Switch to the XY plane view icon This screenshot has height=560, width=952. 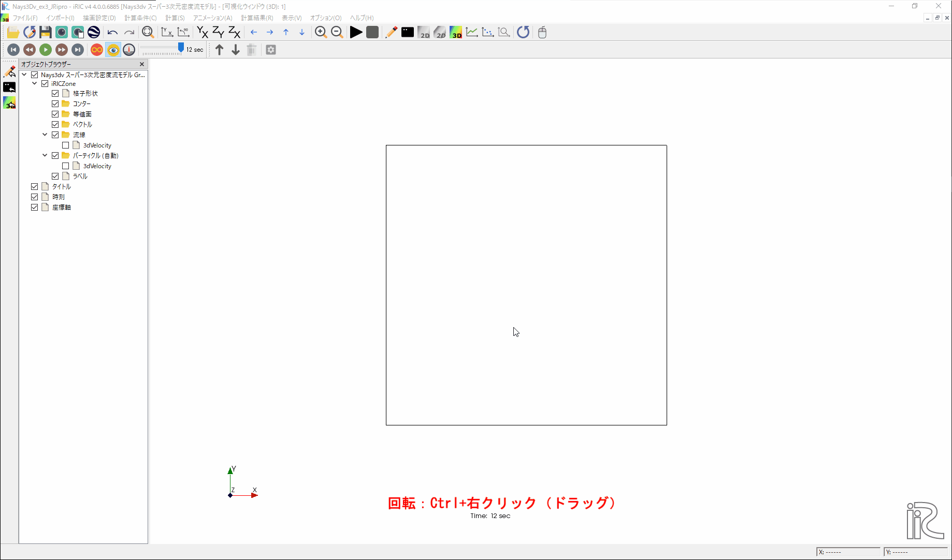pyautogui.click(x=202, y=32)
